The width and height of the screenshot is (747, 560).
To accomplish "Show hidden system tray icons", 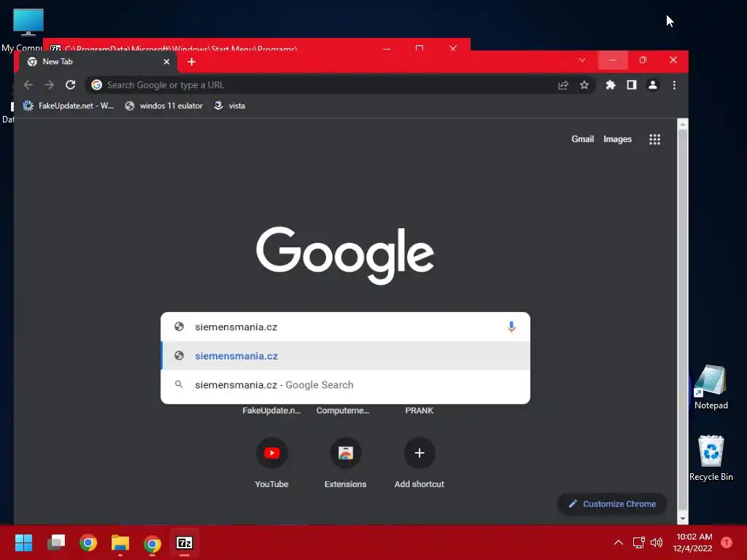I will coord(619,542).
